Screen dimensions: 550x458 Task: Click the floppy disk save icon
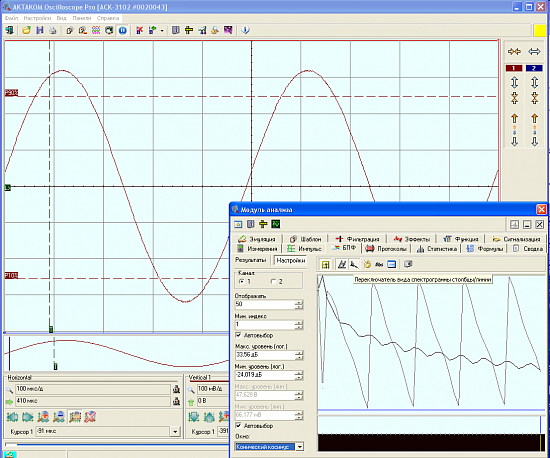(x=40, y=31)
